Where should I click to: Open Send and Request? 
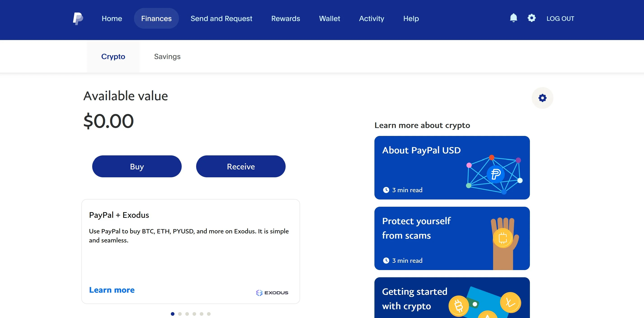pyautogui.click(x=221, y=19)
